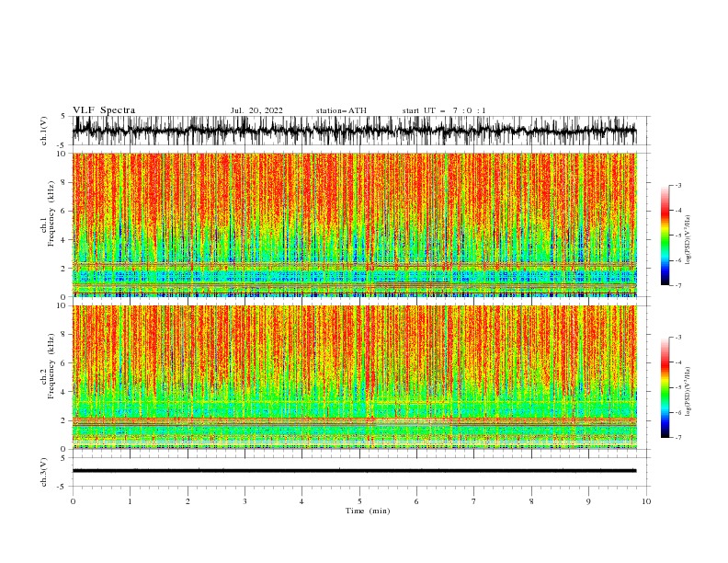This screenshot has width=728, height=563.
Task: Click the "-7" label on the lower color scale
Action: click(678, 438)
